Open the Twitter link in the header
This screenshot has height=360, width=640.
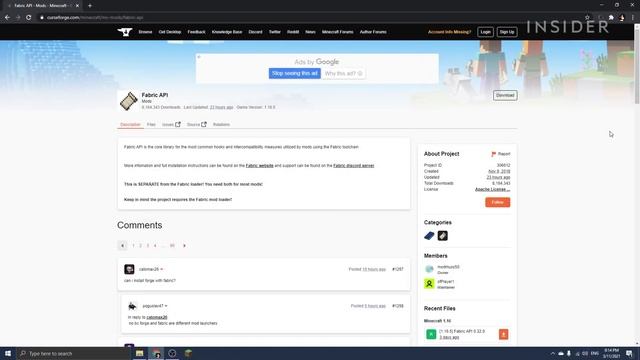point(275,32)
